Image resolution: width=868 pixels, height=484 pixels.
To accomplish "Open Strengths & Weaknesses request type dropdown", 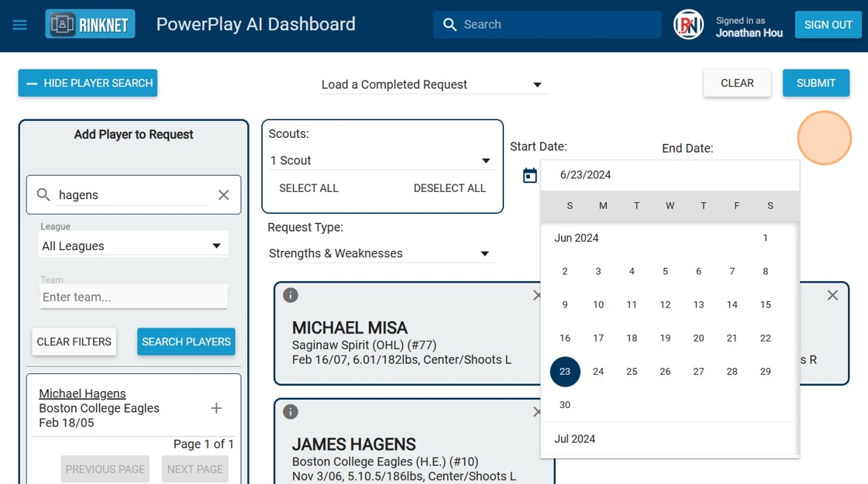I will [381, 253].
